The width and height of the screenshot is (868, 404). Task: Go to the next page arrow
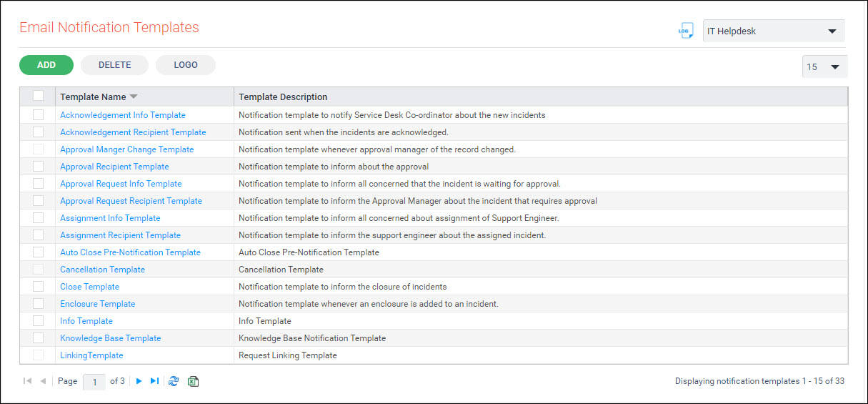tap(139, 381)
